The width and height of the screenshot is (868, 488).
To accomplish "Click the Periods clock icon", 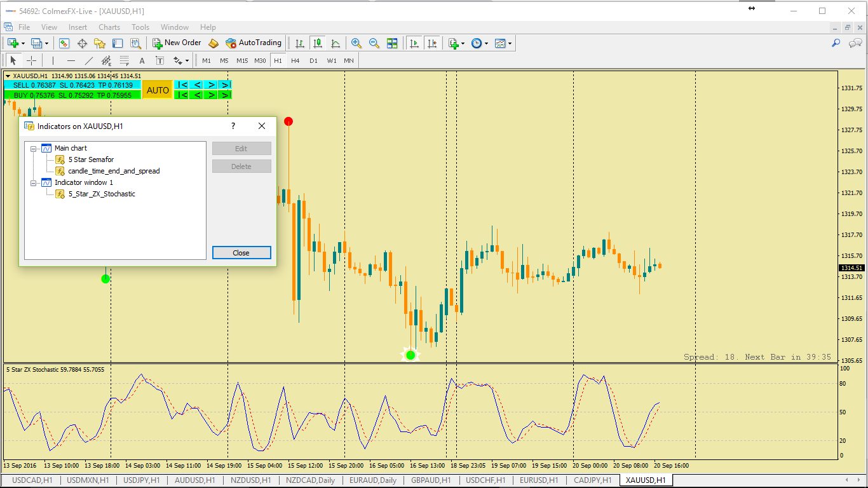I will pos(477,43).
